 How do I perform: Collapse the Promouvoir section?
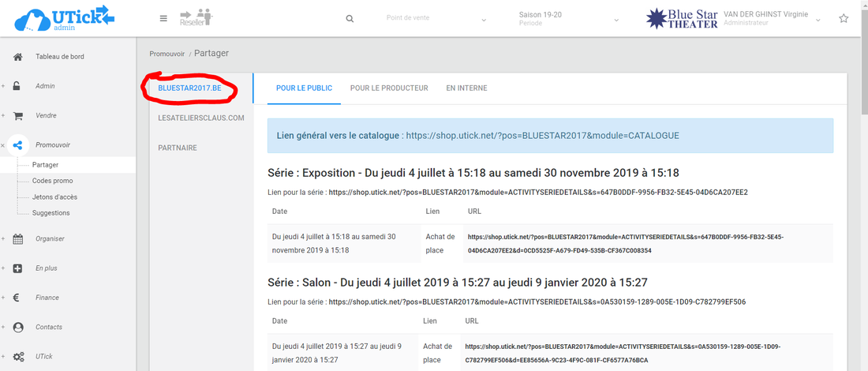tap(4, 145)
